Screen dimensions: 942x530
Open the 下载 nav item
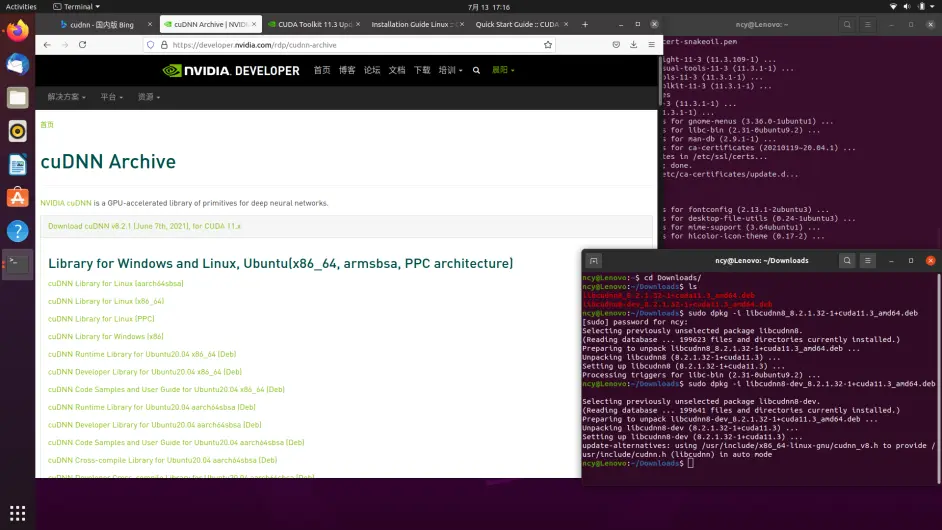point(422,70)
